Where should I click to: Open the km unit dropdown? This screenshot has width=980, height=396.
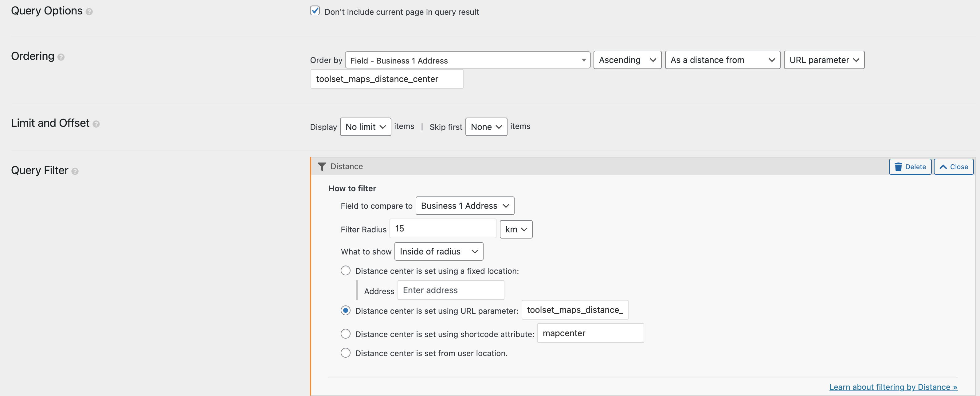point(516,229)
